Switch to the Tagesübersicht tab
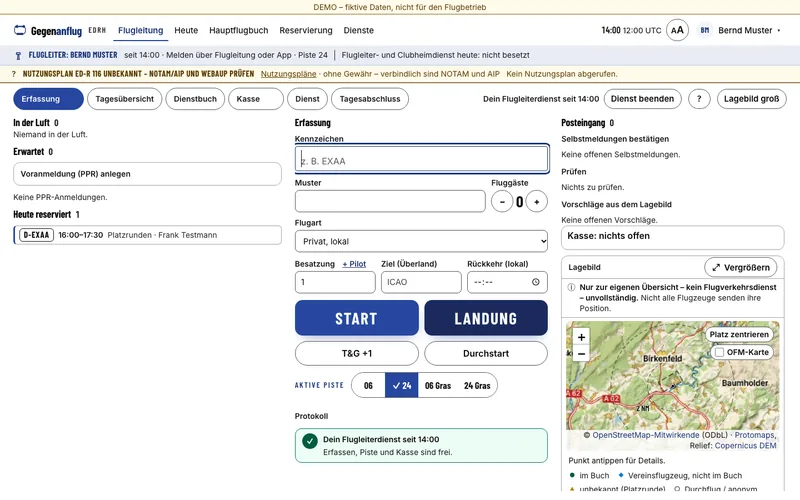Screen dimensions: 800x500 click(124, 99)
